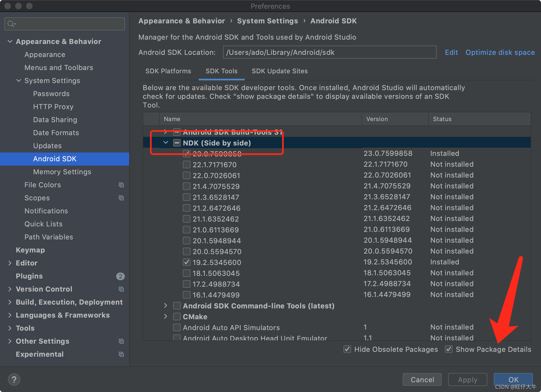Click the copy settings icon beside Other Settings
541x392 pixels.
121,341
